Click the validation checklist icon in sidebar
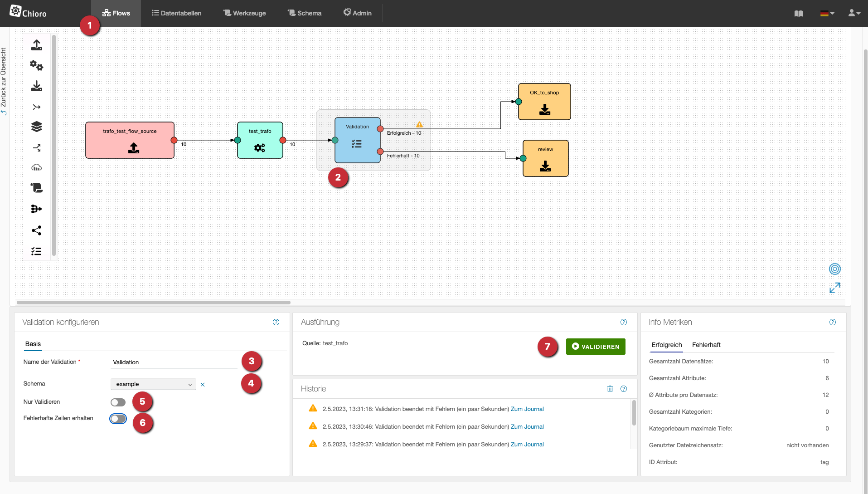This screenshot has width=868, height=494. pyautogui.click(x=37, y=251)
